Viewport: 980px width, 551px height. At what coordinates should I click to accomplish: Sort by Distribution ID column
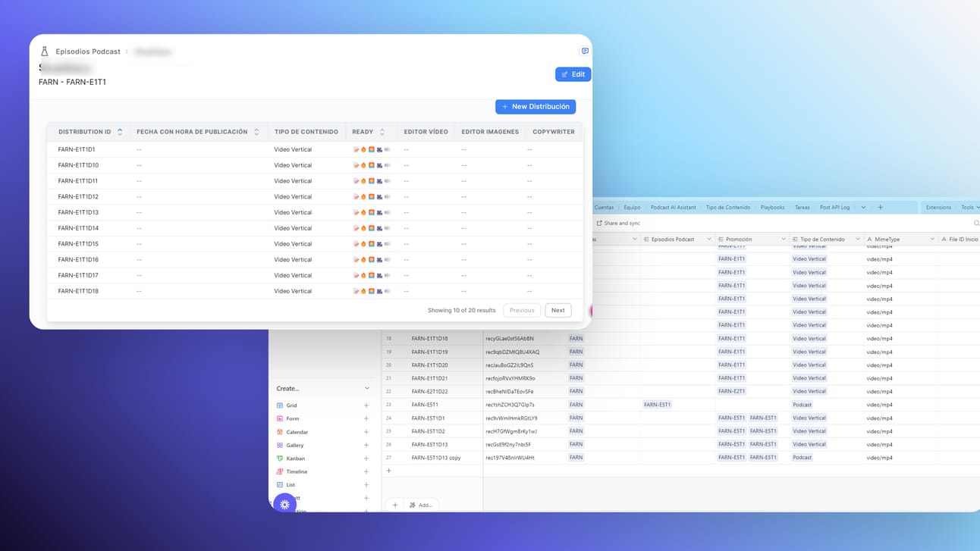point(120,132)
